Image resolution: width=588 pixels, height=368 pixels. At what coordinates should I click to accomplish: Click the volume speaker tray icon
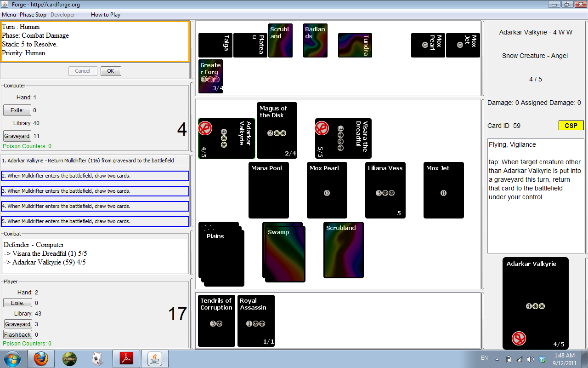531,359
